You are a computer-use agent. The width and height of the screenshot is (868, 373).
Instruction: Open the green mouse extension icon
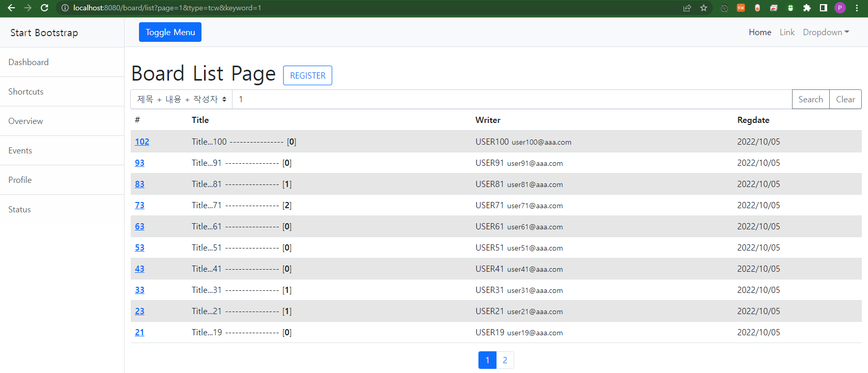click(x=791, y=8)
